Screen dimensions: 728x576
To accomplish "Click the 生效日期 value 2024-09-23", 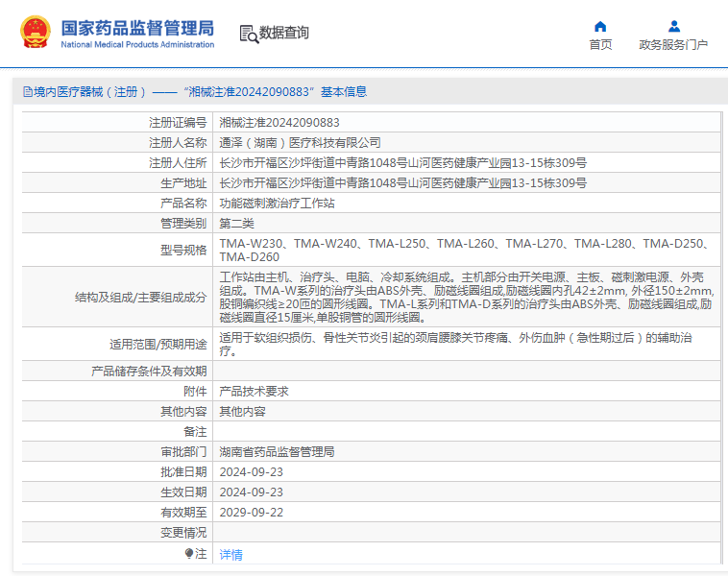I will point(252,492).
